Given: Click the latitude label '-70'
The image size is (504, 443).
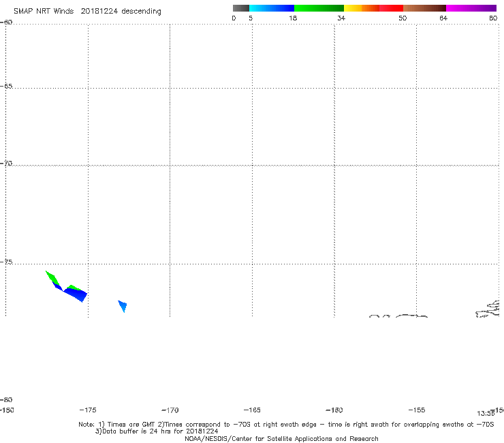Looking at the screenshot, I should coord(6,164).
